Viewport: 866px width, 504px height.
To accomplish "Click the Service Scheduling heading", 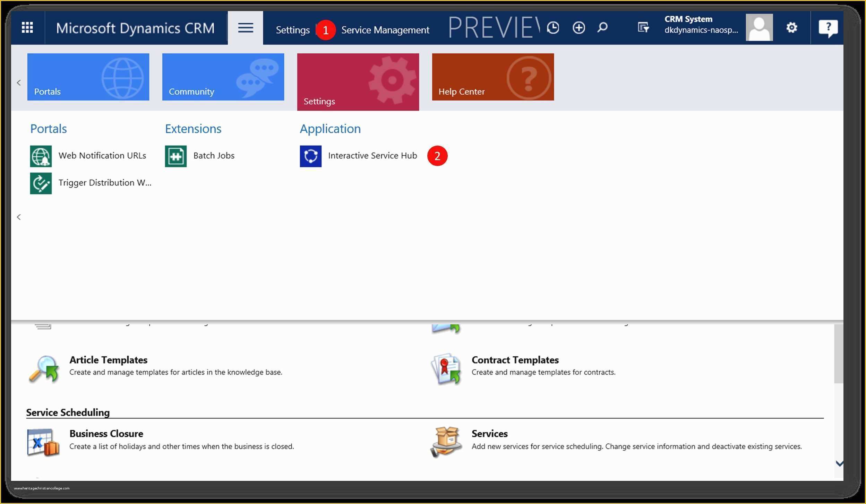I will [68, 412].
